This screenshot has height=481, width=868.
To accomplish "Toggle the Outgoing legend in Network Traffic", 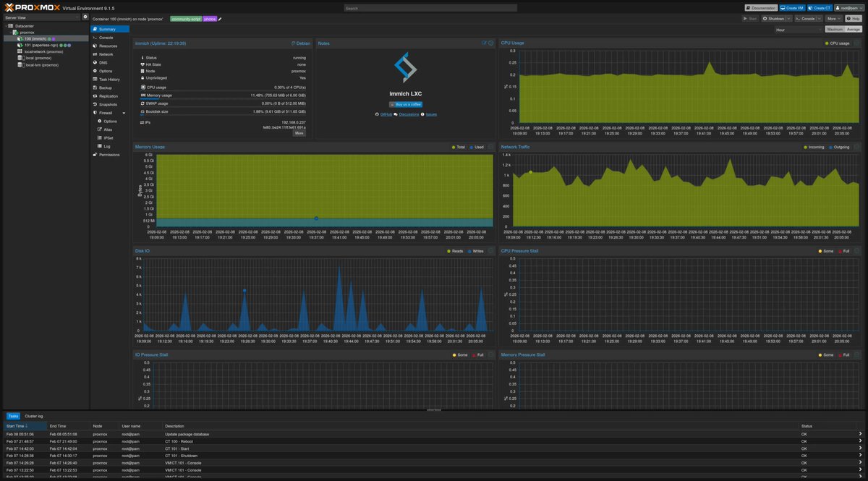I will click(838, 147).
